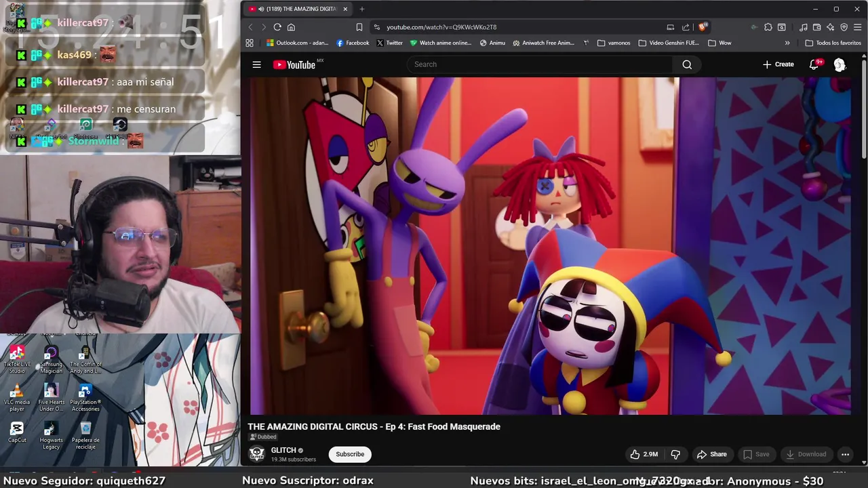Open Twitter bookmark
Screen dimensions: 868x488
389,43
